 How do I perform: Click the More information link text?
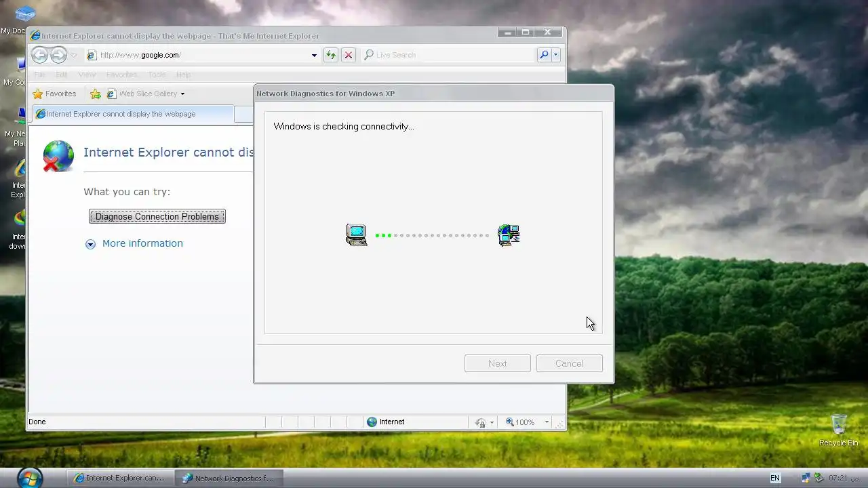142,243
